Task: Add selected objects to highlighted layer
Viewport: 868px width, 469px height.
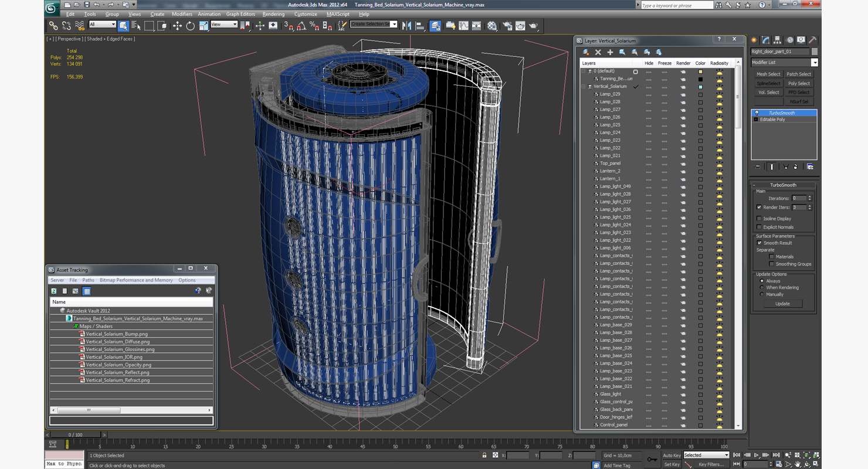Action: [x=610, y=52]
